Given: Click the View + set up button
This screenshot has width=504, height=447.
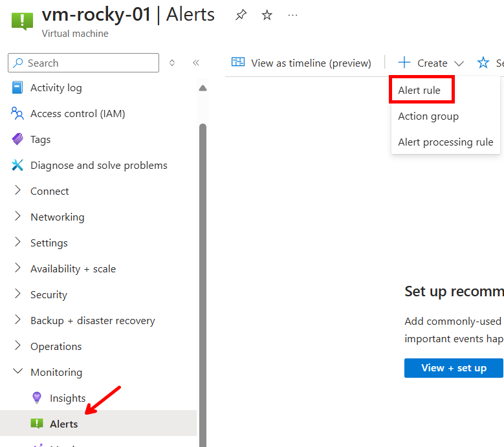Looking at the screenshot, I should tap(454, 368).
